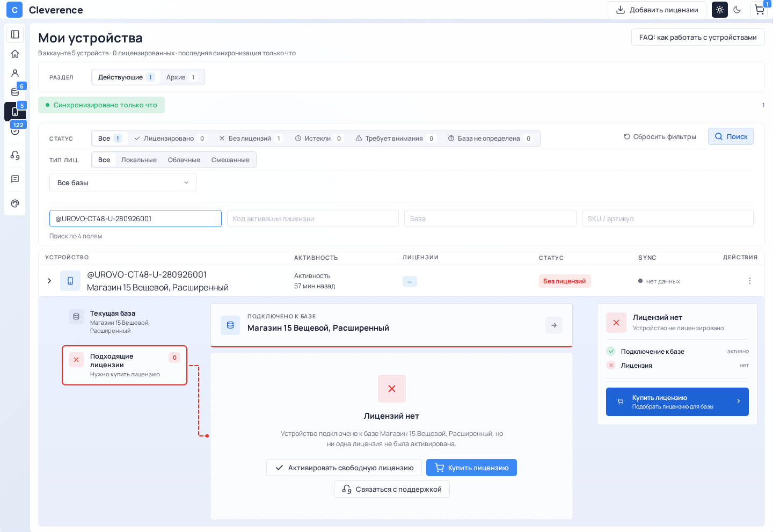Select the Подходящие лицензии panel item

pos(125,365)
